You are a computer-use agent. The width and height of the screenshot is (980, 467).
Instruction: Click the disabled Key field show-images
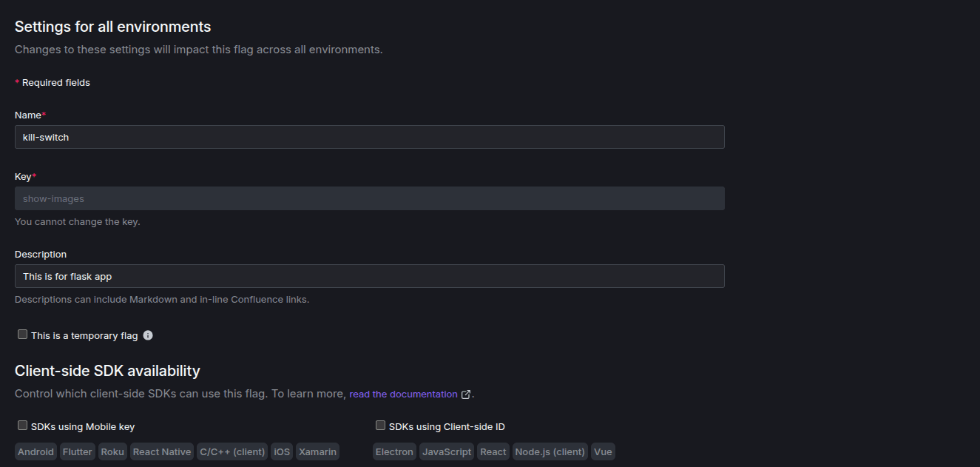coord(370,198)
